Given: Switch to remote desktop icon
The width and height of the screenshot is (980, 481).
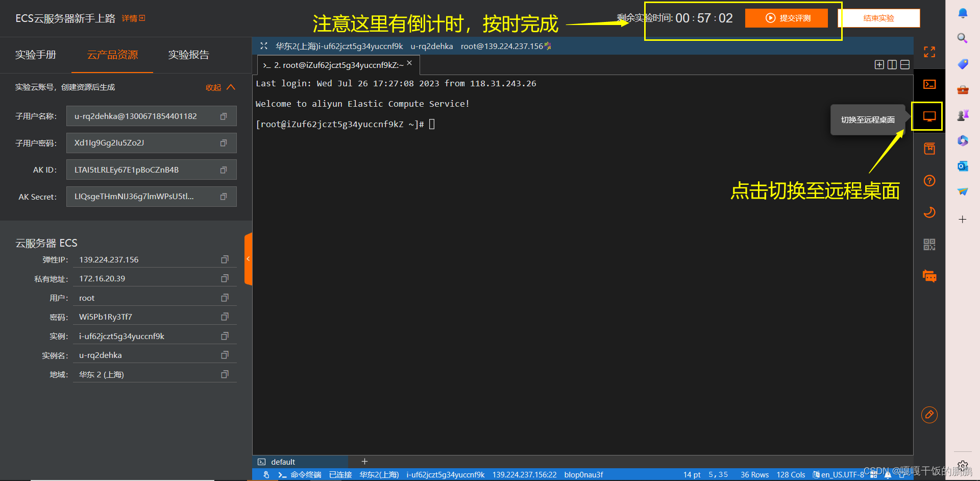Looking at the screenshot, I should point(929,116).
